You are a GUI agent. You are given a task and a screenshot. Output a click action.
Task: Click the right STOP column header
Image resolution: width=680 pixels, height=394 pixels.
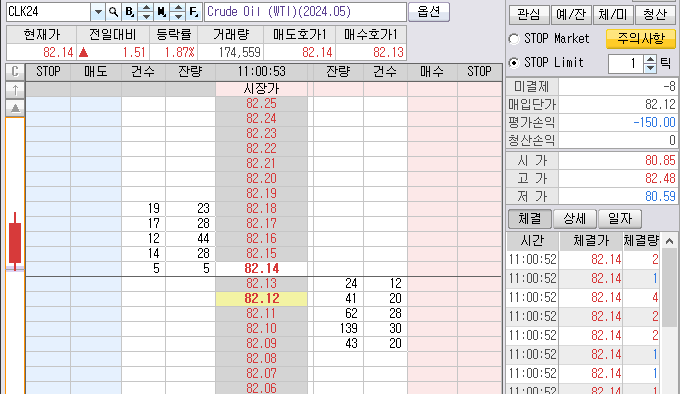click(x=479, y=72)
